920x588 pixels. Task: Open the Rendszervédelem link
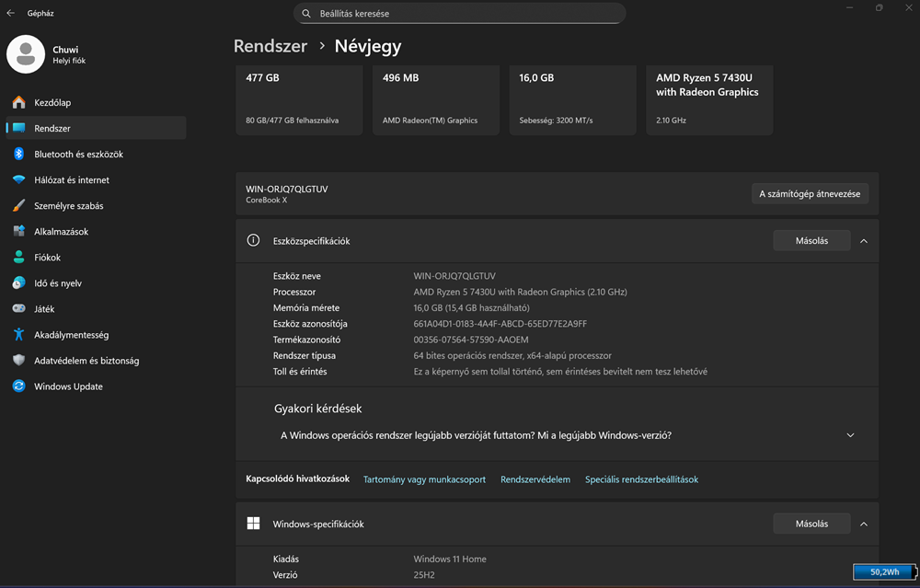click(x=535, y=479)
